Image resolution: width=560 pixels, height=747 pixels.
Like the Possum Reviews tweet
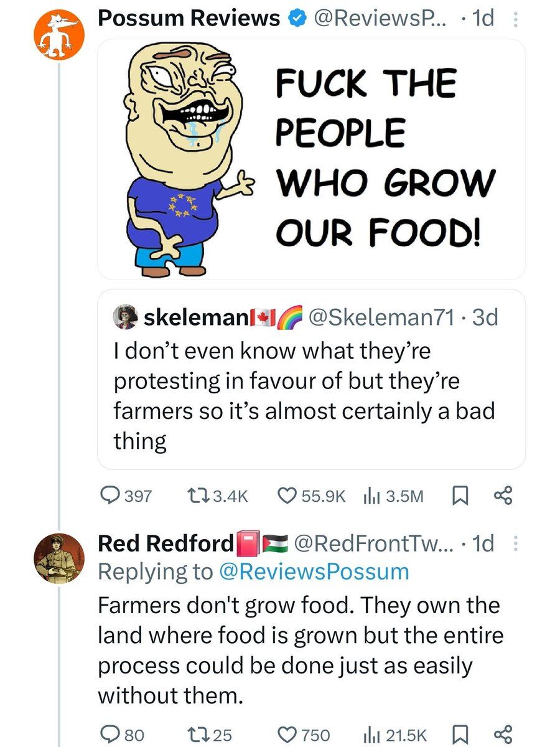click(286, 496)
